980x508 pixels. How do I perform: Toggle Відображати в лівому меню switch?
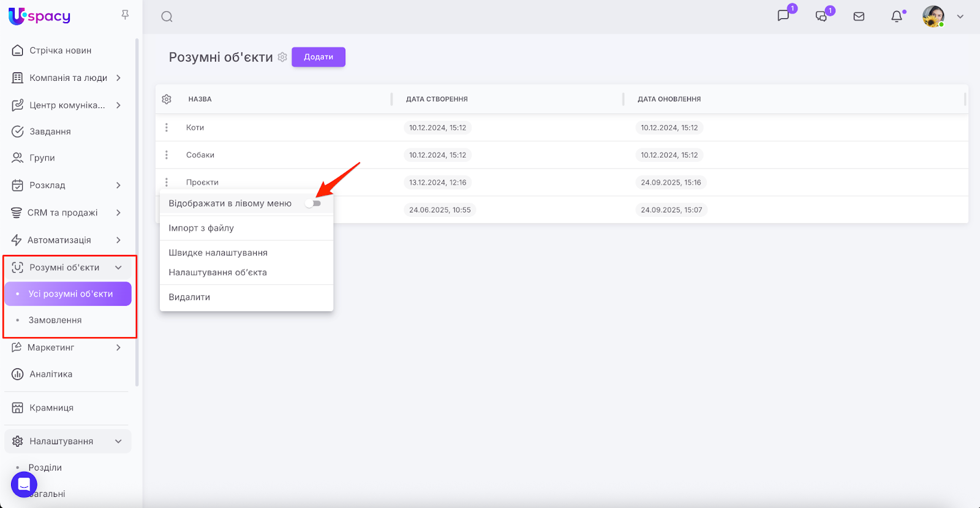click(313, 203)
